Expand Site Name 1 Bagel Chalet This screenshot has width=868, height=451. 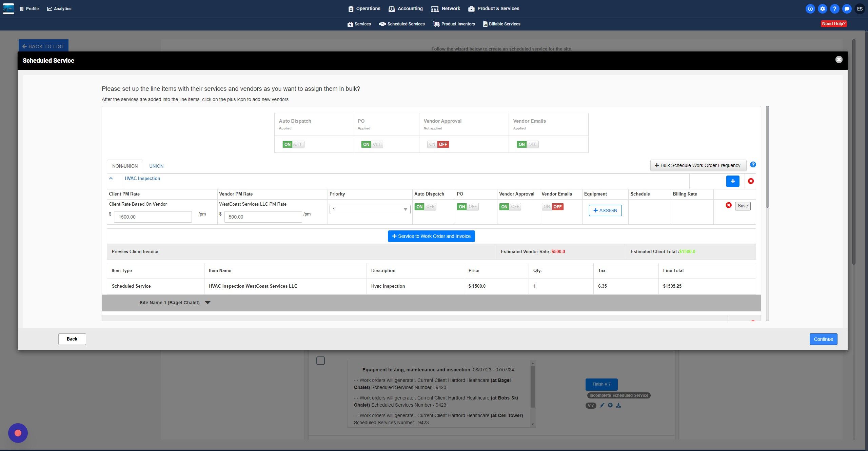208,303
